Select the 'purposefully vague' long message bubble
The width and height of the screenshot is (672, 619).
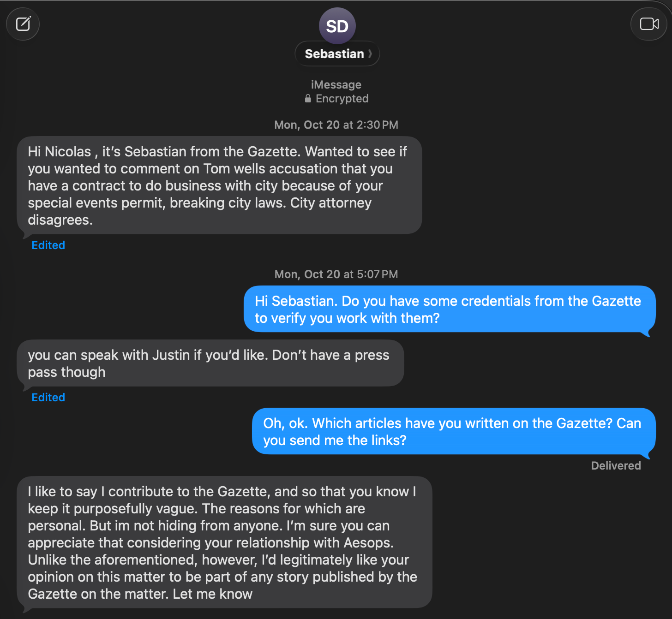(224, 542)
